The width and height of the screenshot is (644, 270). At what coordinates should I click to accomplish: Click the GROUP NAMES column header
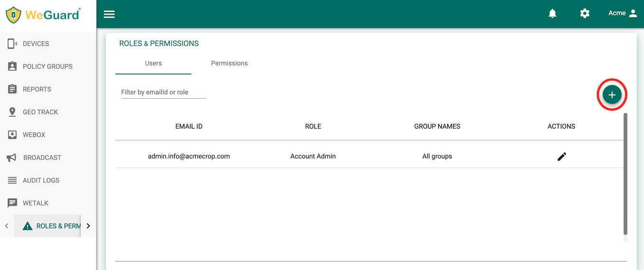tap(437, 126)
